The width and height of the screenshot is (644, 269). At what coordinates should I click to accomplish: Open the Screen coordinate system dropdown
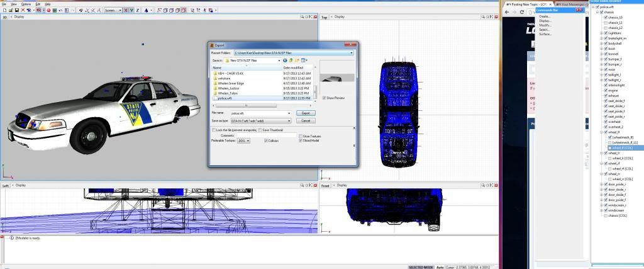tap(113, 10)
